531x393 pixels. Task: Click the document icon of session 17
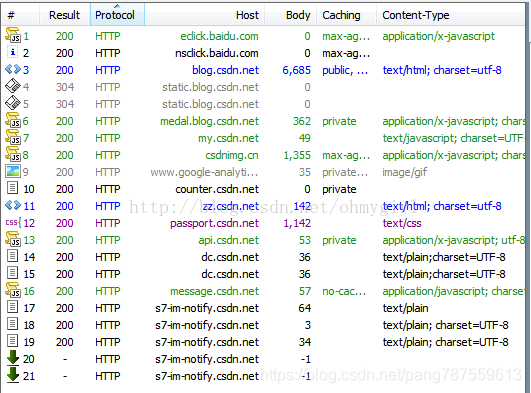point(13,307)
